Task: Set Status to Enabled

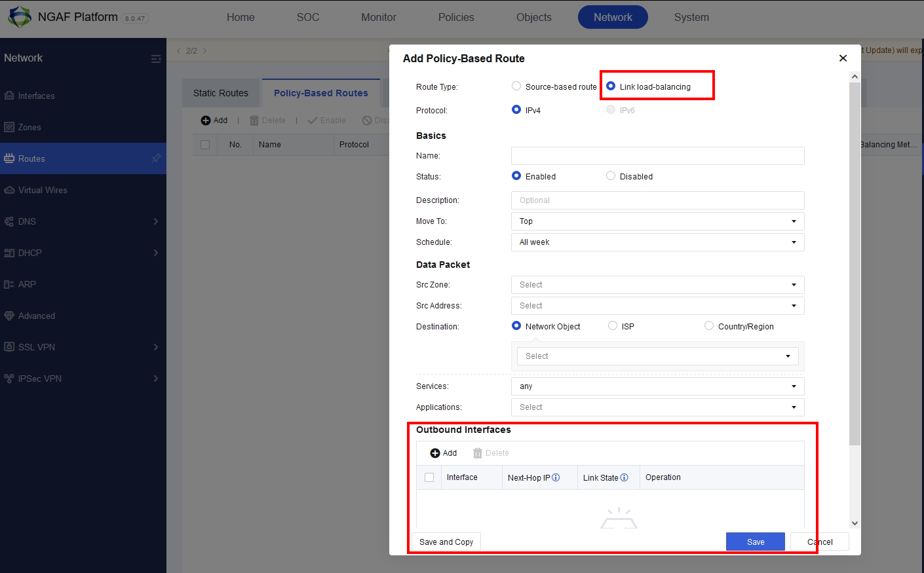Action: pos(516,176)
